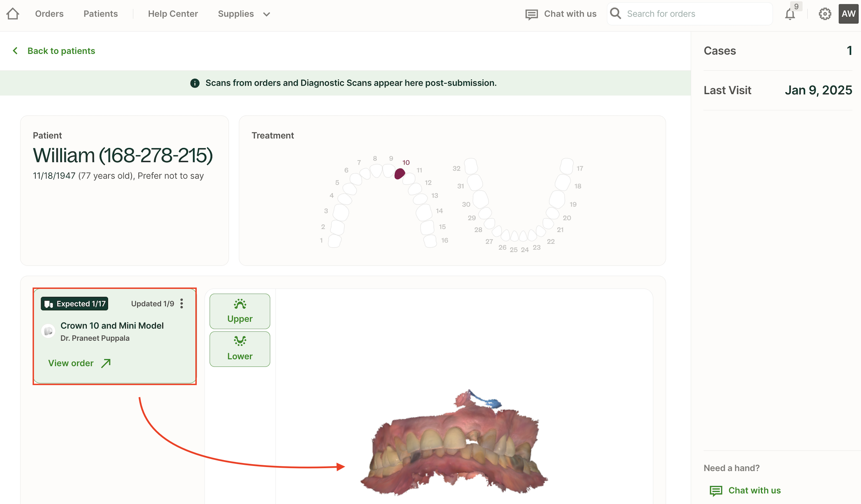The image size is (861, 504).
Task: Click the crown thumbnail icon beside order title
Action: tap(48, 331)
